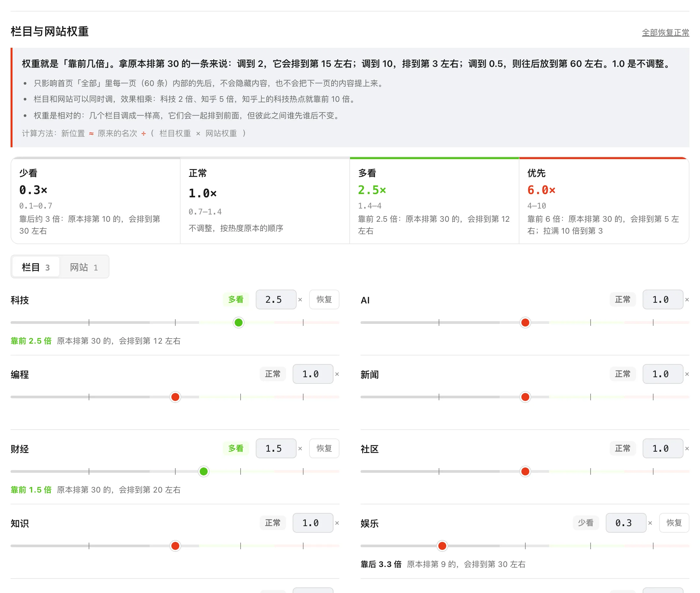
Task: Click the 靠前 1.5 倍 hint text
Action: point(31,490)
